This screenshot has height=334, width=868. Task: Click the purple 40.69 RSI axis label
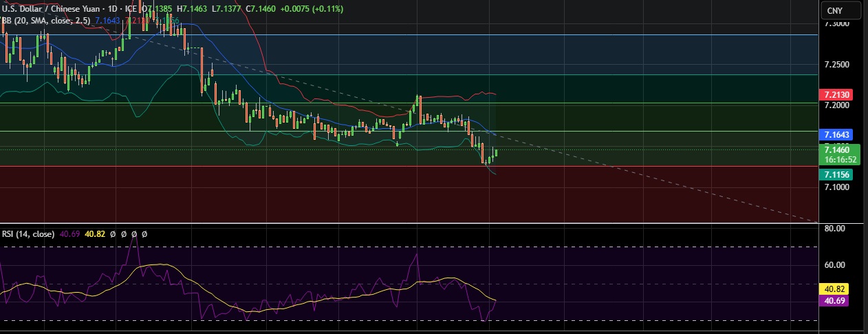click(834, 301)
